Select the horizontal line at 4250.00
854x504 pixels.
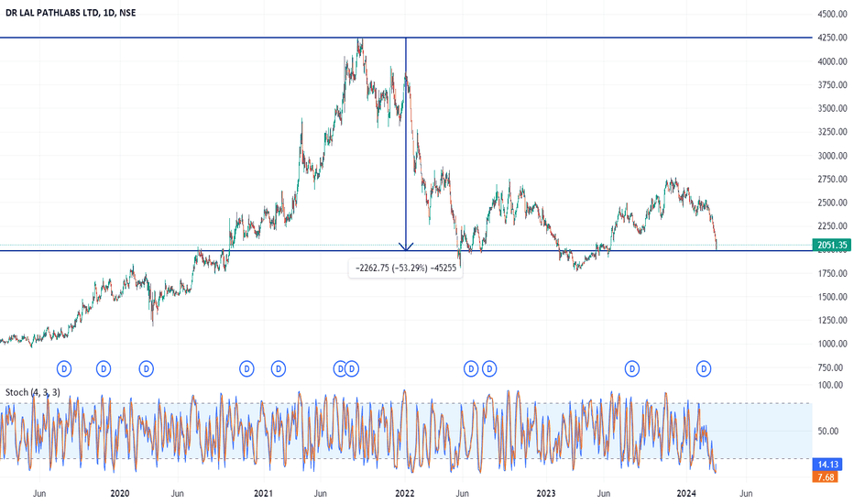[406, 38]
